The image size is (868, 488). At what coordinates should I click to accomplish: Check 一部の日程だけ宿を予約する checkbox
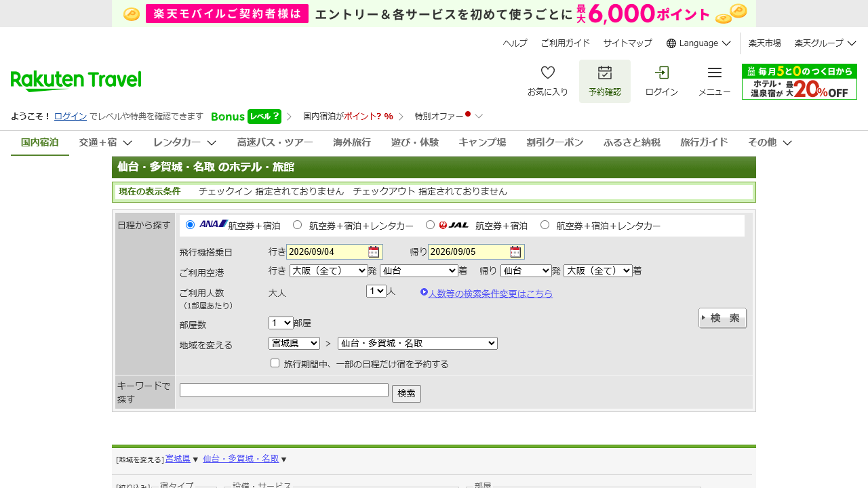275,363
